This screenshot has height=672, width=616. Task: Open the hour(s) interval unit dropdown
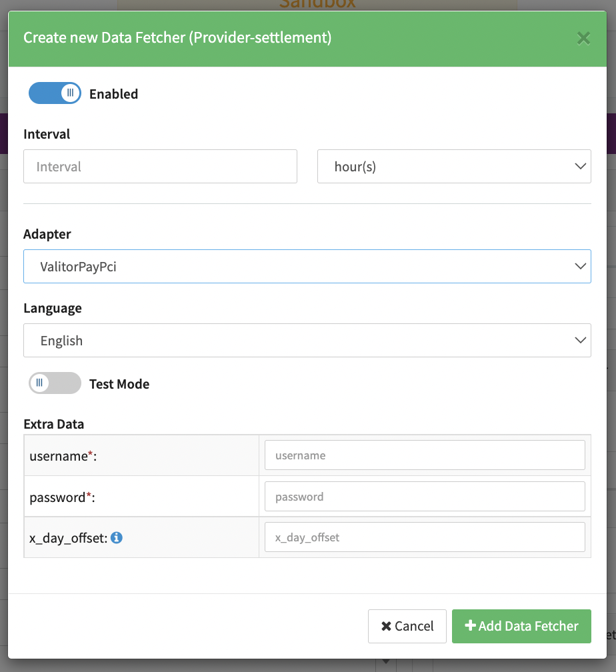click(454, 167)
